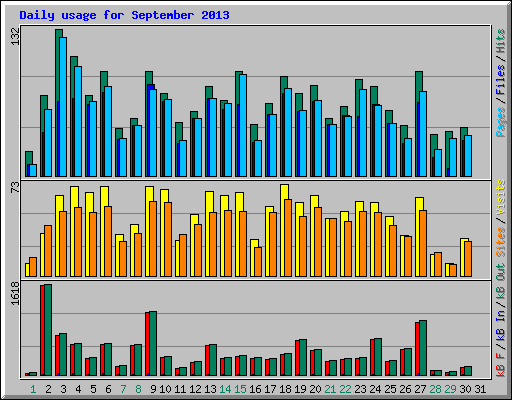Click the 1618 scale label of the bottom chart
Viewport: 512px width, 400px height.
(15, 293)
